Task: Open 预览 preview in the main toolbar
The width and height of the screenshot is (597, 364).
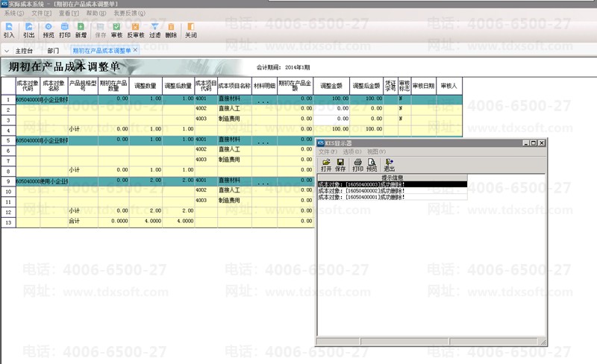Action: [x=49, y=30]
